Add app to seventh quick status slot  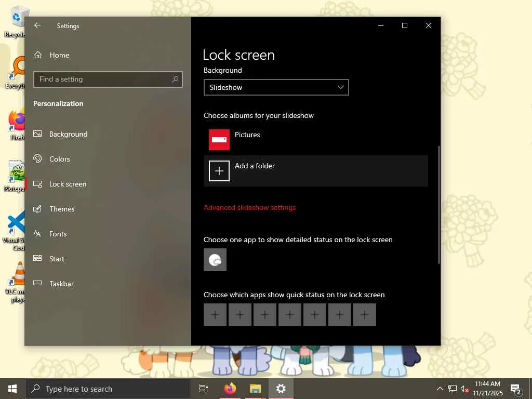click(x=365, y=315)
